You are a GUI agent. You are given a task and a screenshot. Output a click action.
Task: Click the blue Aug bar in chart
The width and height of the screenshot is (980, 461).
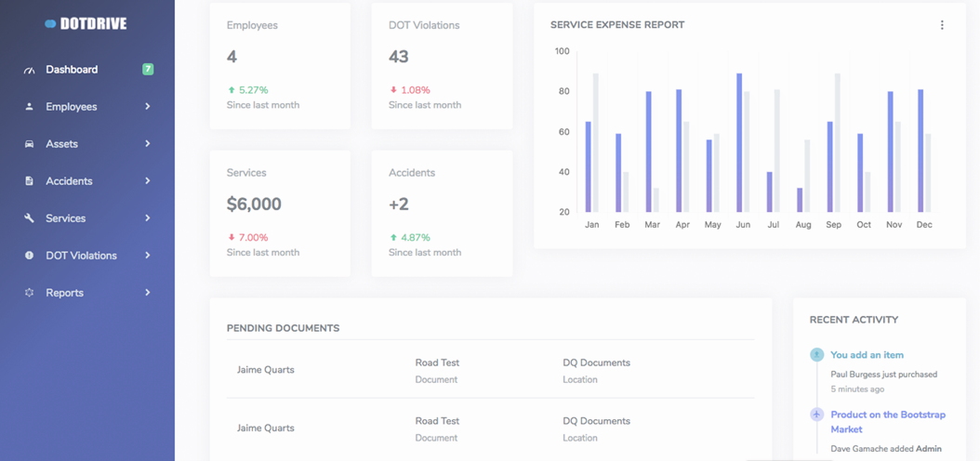[800, 200]
